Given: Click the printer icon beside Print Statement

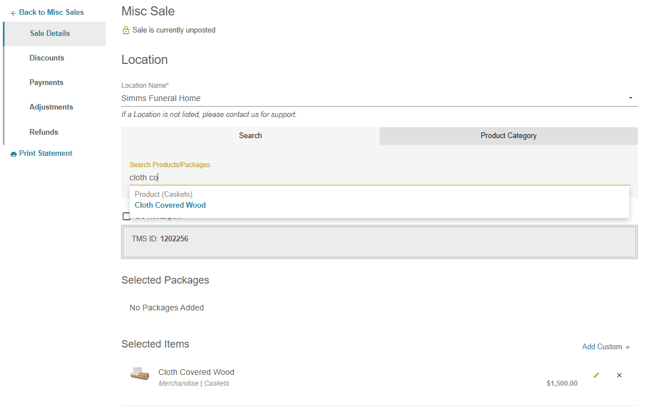Looking at the screenshot, I should pos(13,154).
